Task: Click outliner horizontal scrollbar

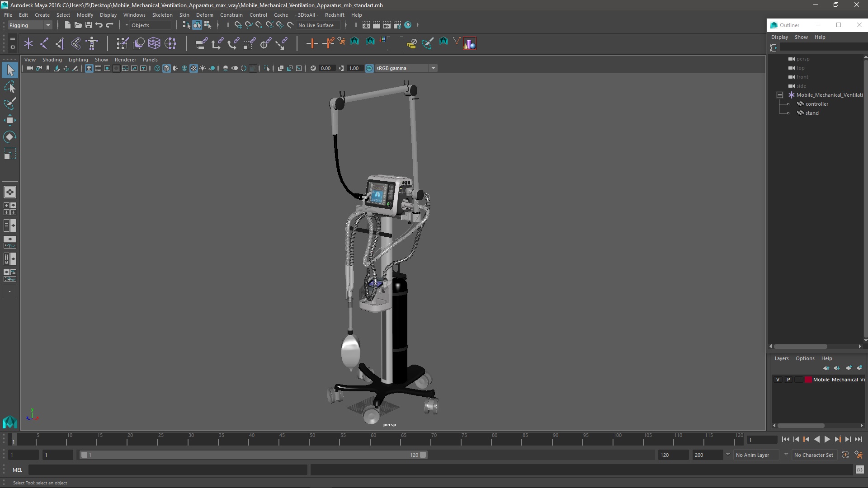Action: coord(800,347)
